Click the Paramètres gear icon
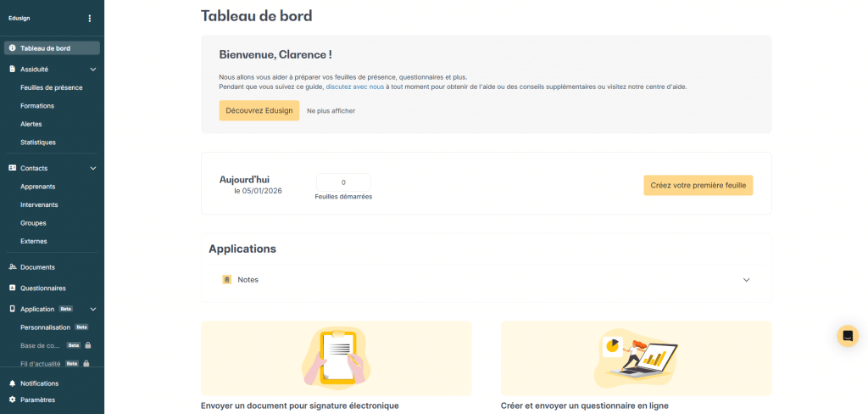 pos(12,400)
